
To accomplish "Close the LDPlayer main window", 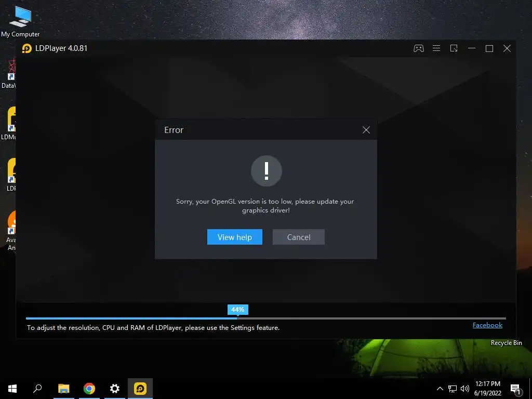I will [507, 48].
